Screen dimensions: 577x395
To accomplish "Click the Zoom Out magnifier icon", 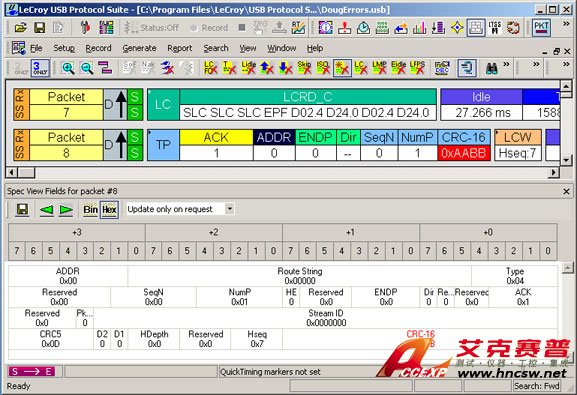I will point(87,68).
